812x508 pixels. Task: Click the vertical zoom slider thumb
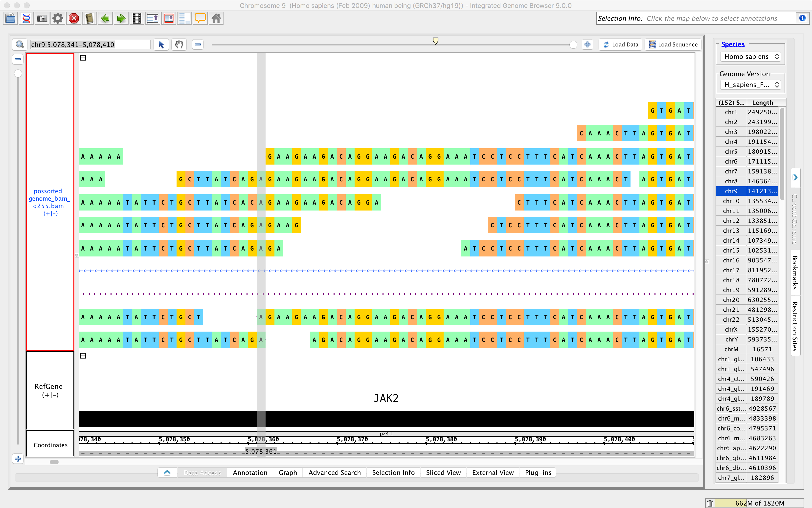coord(18,73)
